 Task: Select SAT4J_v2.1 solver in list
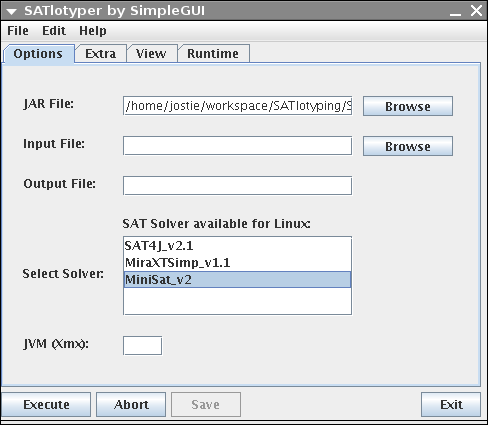[x=237, y=246]
